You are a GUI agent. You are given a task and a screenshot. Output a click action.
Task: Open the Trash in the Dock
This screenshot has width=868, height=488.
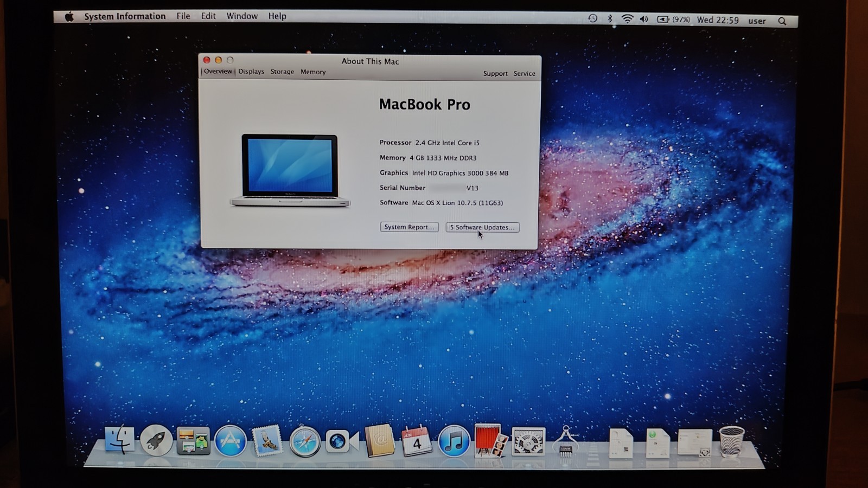pyautogui.click(x=731, y=441)
